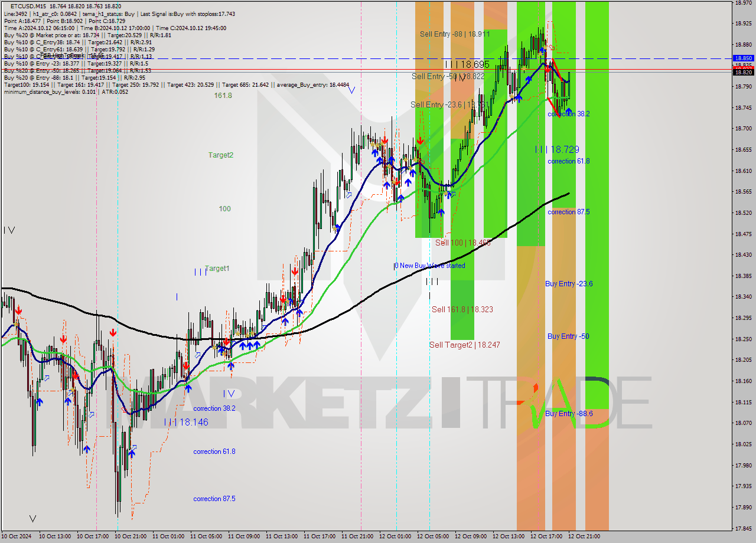Click the green 'Target1' label
This screenshot has width=756, height=543.
[217, 269]
